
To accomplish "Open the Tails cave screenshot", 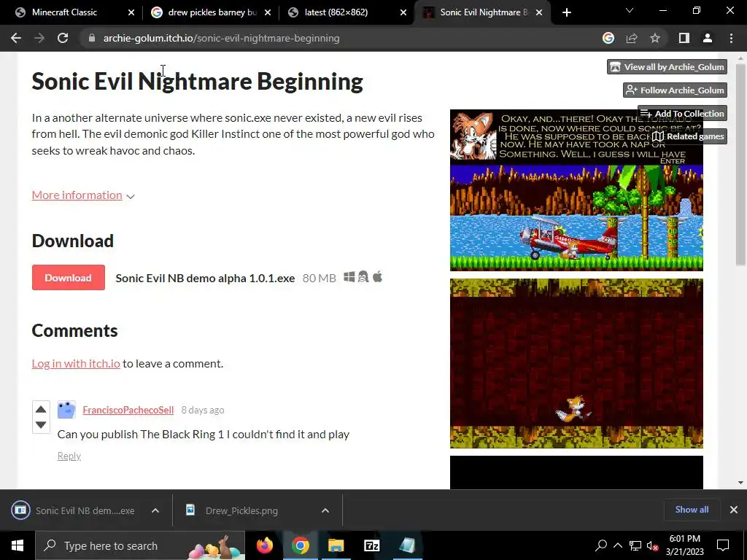I will [576, 363].
